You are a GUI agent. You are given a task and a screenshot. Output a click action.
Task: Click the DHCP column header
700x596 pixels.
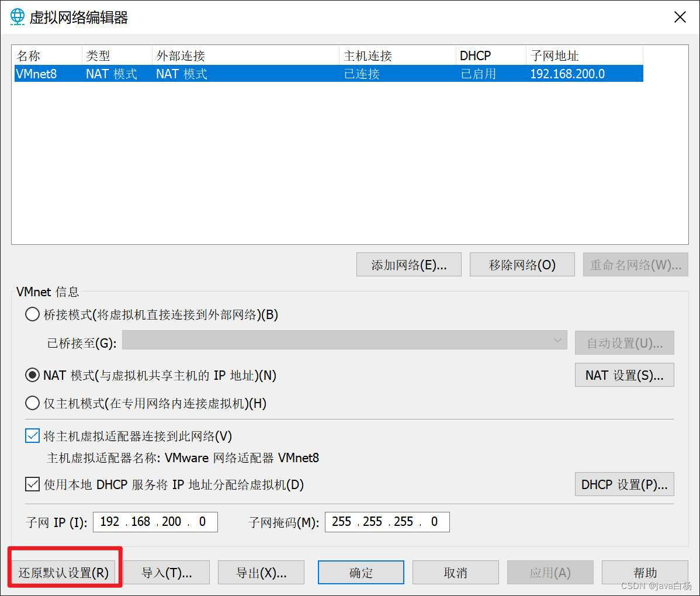491,56
